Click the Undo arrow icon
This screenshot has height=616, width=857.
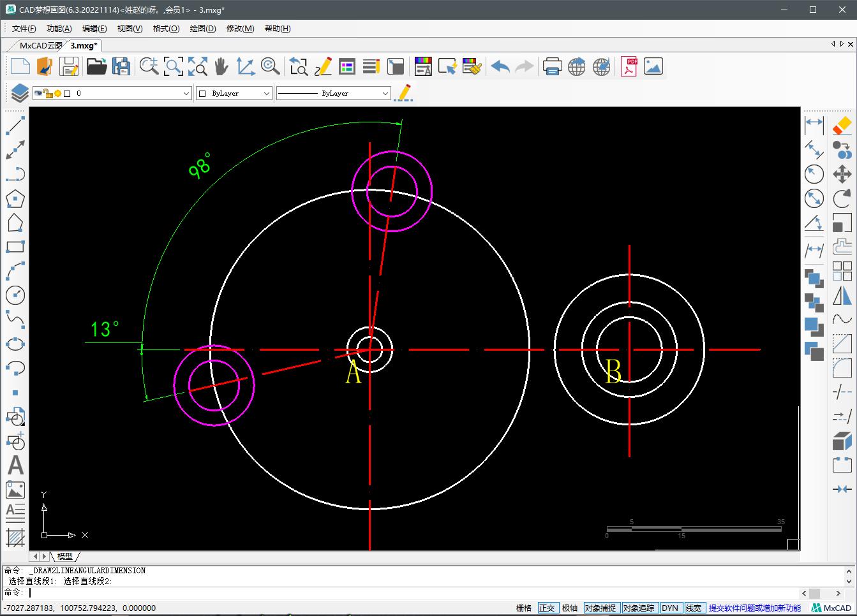pos(500,66)
